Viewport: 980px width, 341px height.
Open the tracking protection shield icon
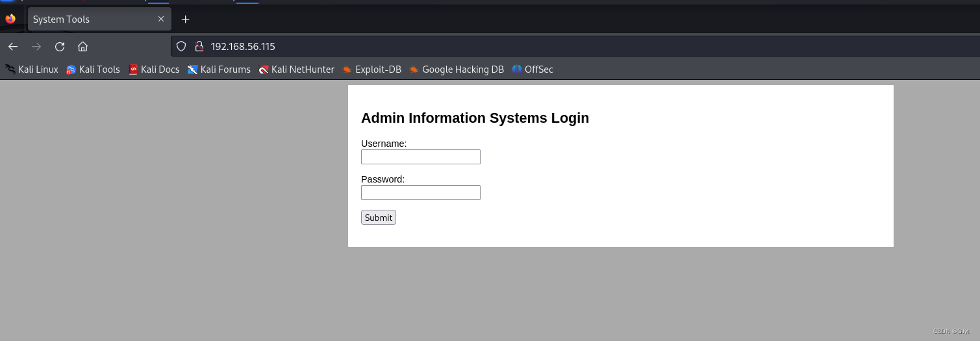(181, 46)
